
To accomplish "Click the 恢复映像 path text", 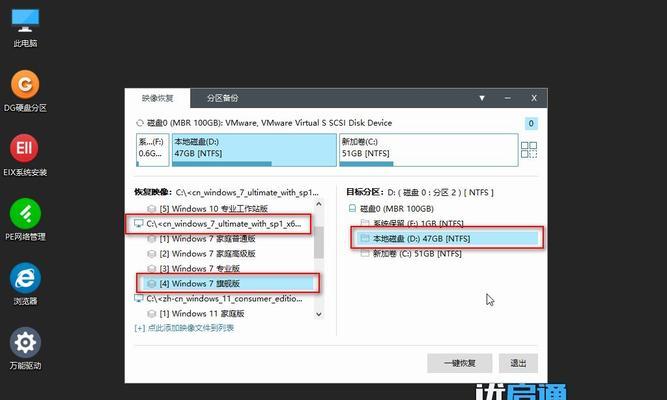I will [247, 193].
